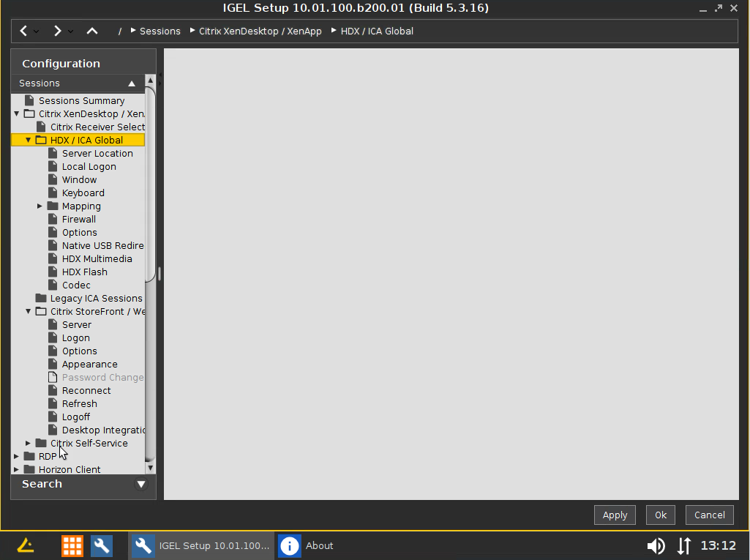
Task: Click the speaker volume icon in the tray
Action: 656,545
